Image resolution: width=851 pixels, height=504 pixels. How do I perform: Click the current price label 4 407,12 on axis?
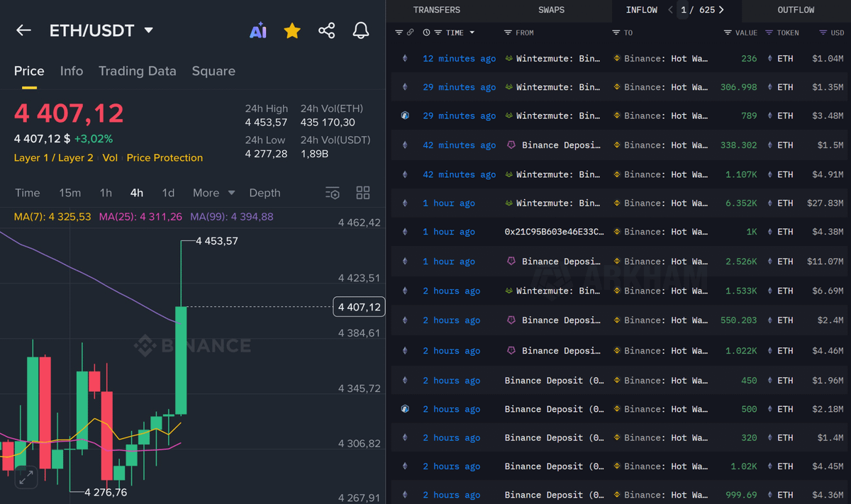(x=359, y=307)
